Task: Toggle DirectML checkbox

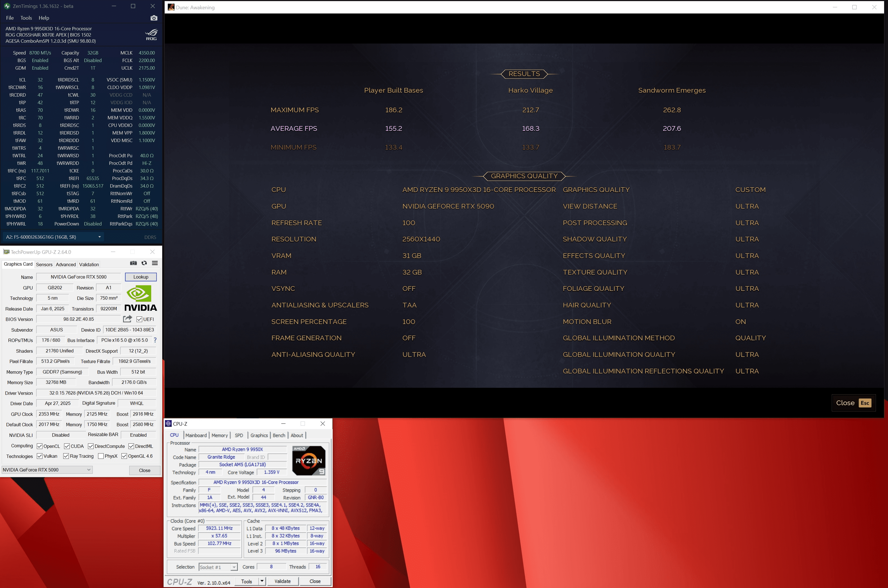Action: click(x=131, y=446)
